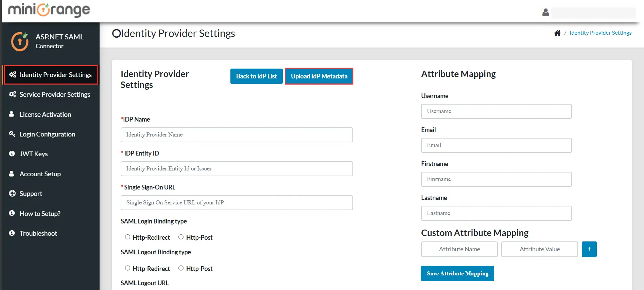Click the user profile icon
The width and height of the screenshot is (644, 290).
(545, 13)
